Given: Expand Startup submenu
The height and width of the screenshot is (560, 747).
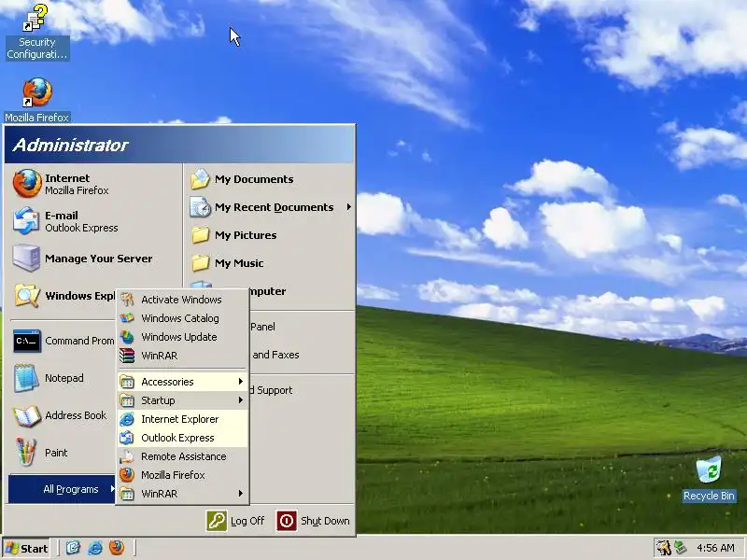Looking at the screenshot, I should pyautogui.click(x=182, y=400).
